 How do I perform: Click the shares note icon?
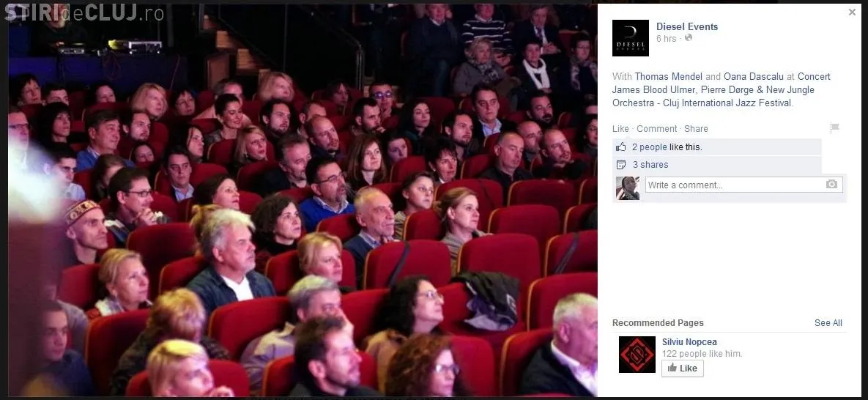pos(621,165)
